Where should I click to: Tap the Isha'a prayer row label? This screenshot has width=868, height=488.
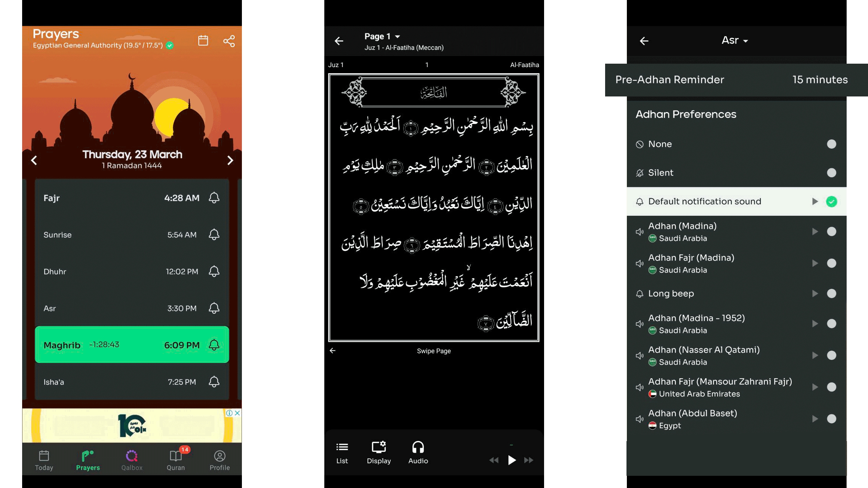coord(54,382)
